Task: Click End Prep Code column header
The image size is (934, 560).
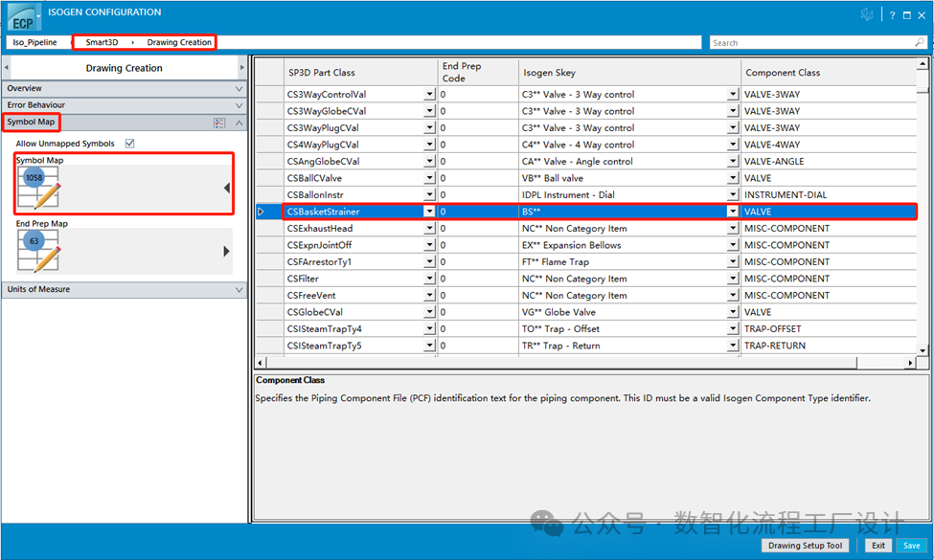Action: 478,72
